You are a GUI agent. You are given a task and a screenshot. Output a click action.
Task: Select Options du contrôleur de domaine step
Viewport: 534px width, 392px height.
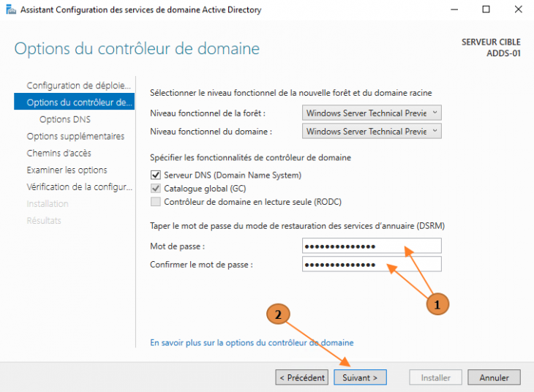[74, 102]
